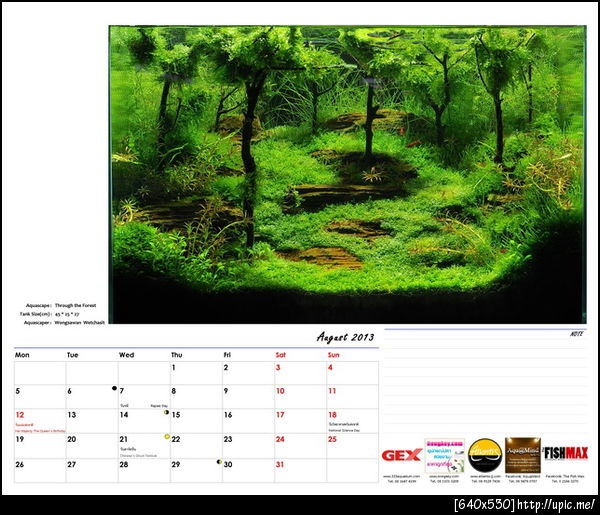
Task: Select date 20 on the calendar
Action: point(72,440)
